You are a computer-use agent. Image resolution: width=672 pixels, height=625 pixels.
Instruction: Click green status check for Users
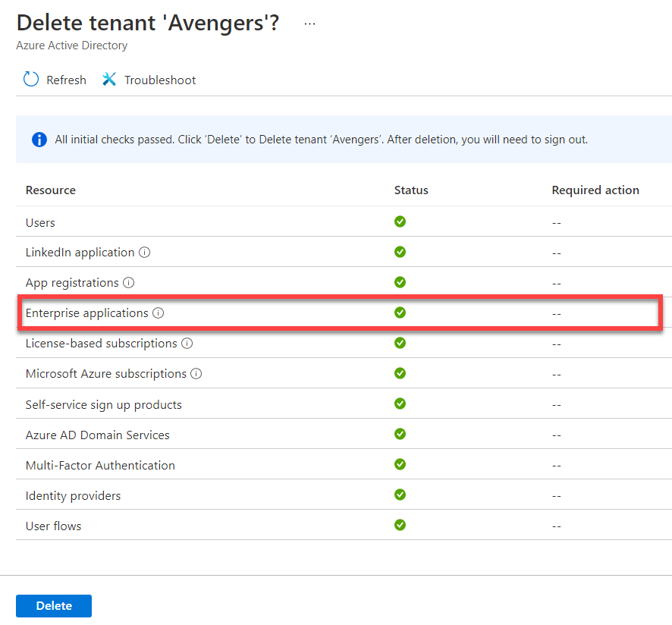tap(400, 221)
